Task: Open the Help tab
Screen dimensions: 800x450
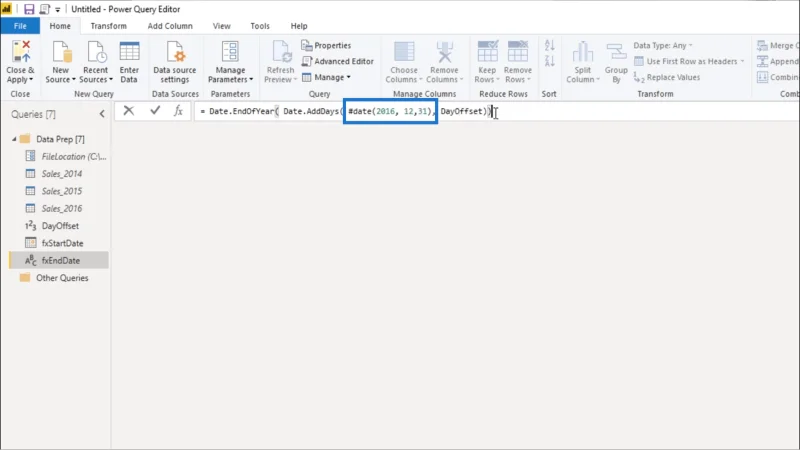Action: [x=299, y=26]
